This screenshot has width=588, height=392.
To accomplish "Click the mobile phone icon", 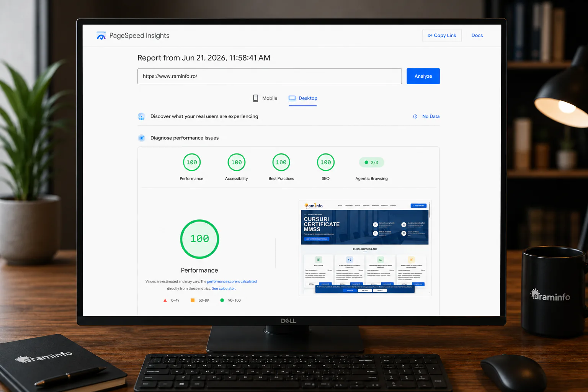I will tap(256, 98).
